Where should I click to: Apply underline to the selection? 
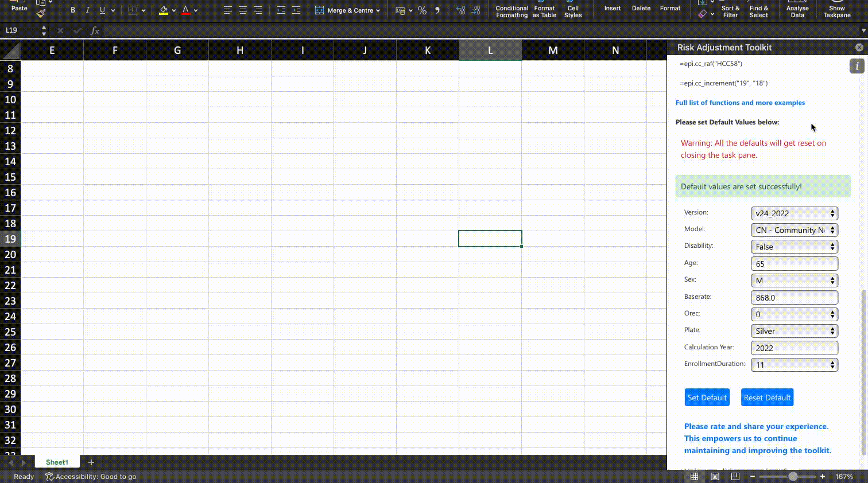click(x=102, y=10)
